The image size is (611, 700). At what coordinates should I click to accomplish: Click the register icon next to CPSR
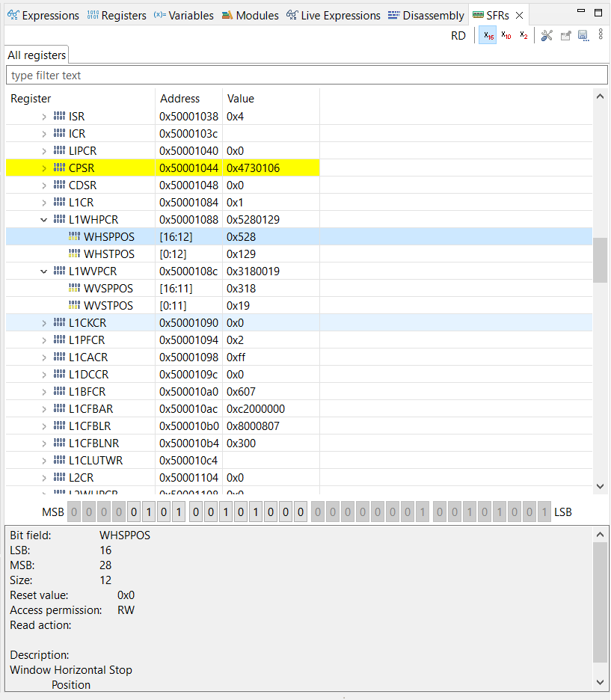click(x=60, y=168)
